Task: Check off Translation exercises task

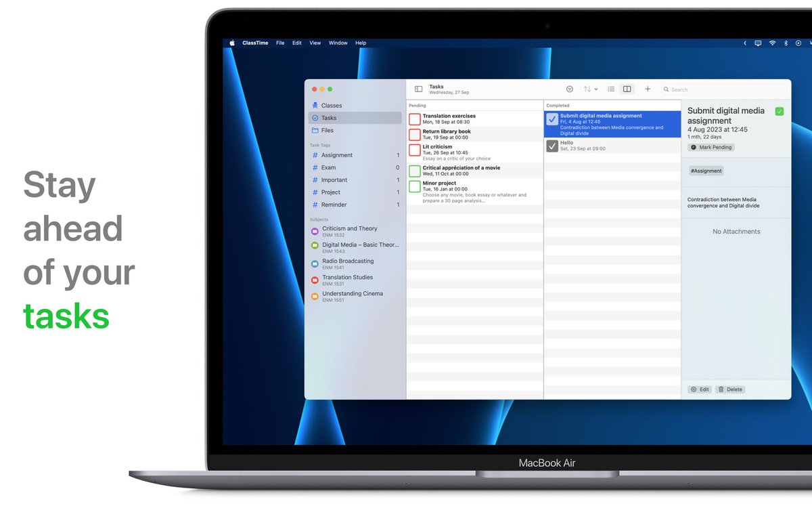Action: 415,119
